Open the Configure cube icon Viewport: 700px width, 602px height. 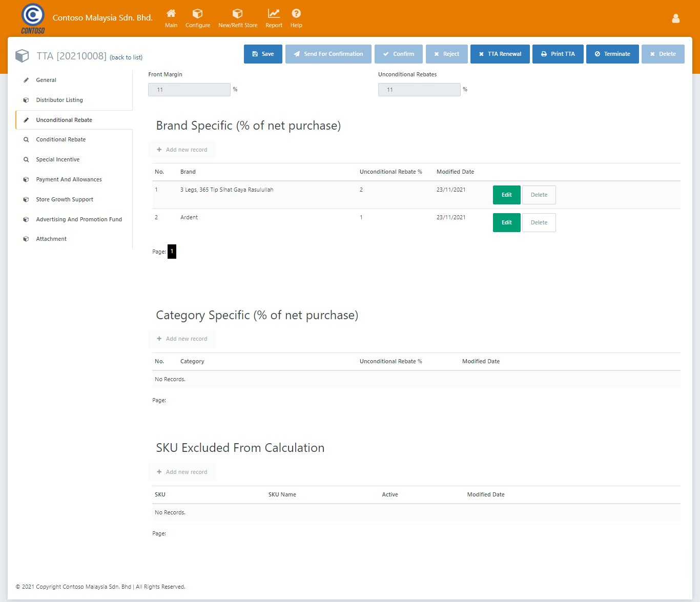197,14
